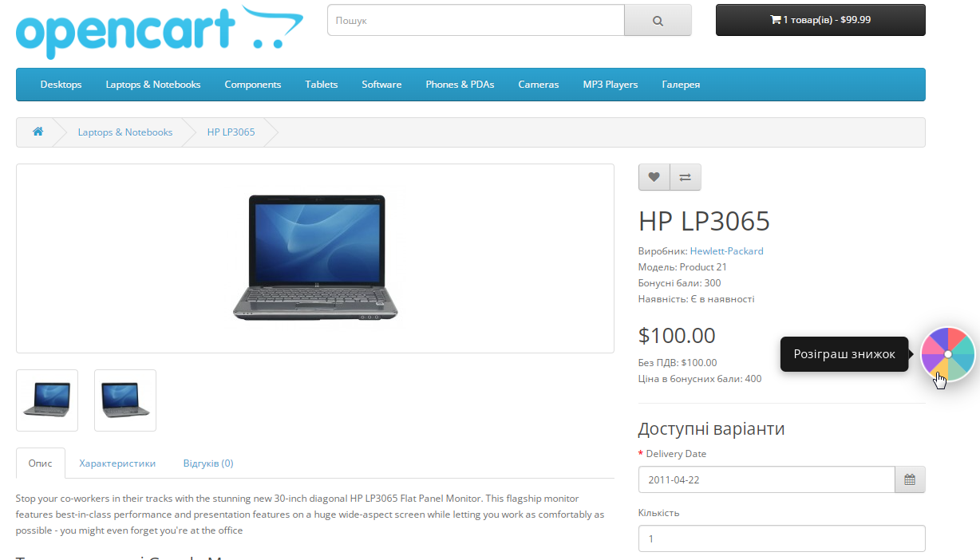Expand the Desktops menu
Screen dimensions: 980x560
point(61,85)
